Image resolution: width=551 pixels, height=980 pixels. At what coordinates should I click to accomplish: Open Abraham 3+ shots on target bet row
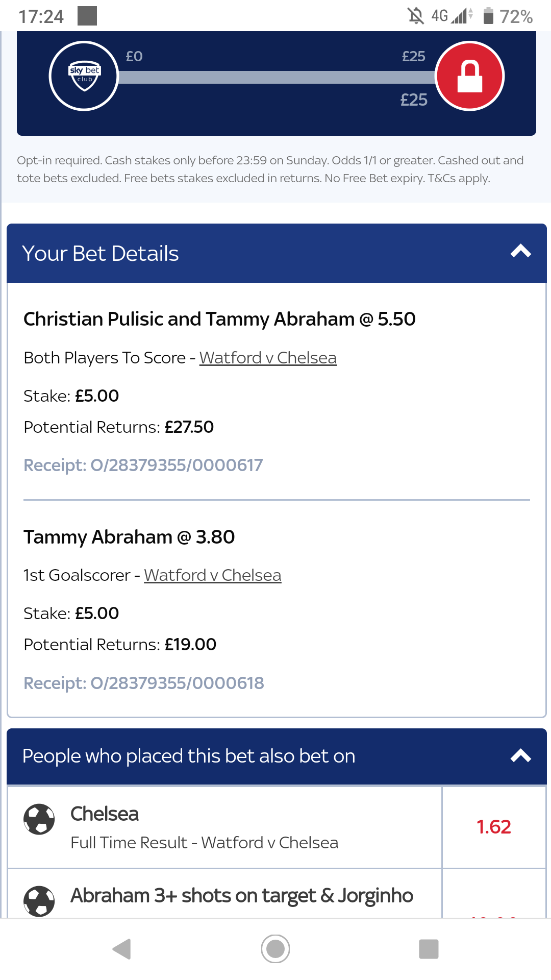(x=224, y=893)
